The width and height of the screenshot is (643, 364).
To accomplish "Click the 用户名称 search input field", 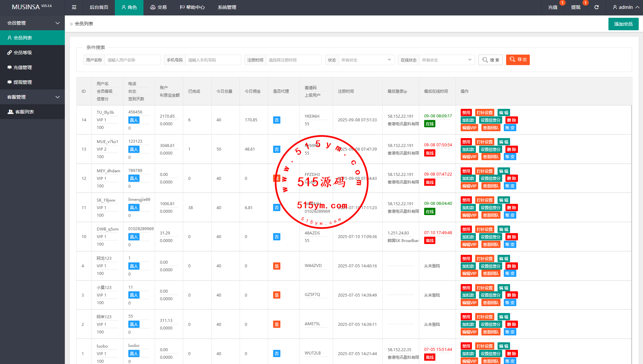I will (x=132, y=60).
